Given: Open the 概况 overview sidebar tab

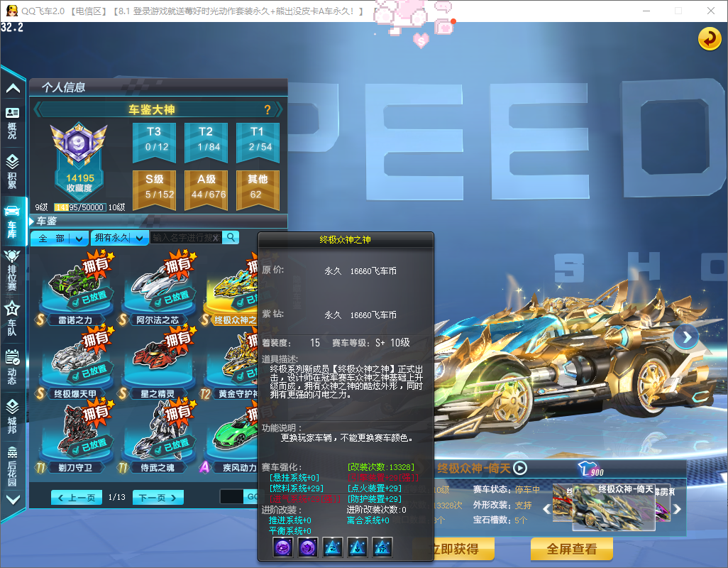Looking at the screenshot, I should click(x=12, y=123).
